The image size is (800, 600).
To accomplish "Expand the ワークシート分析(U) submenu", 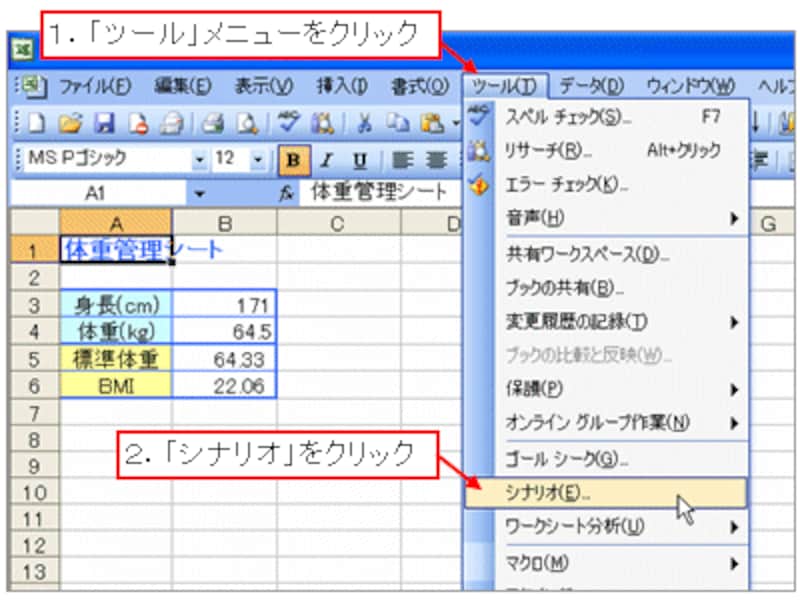I will (734, 527).
